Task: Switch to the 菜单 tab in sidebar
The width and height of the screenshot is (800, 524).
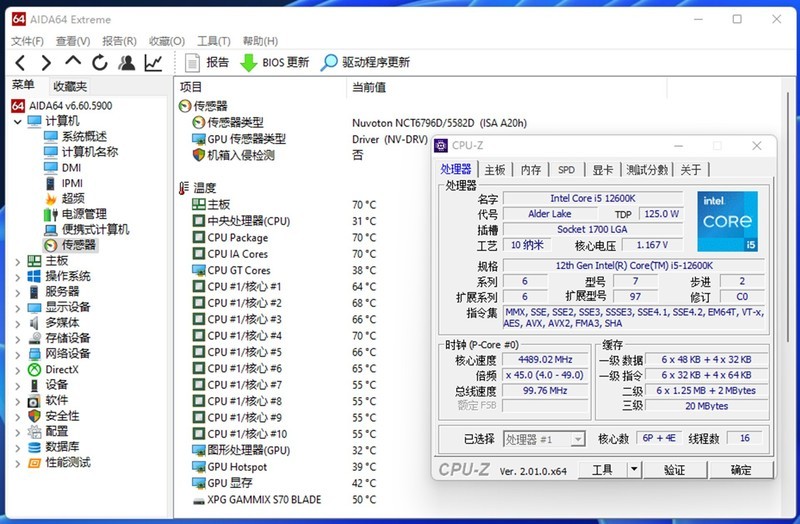Action: tap(23, 85)
